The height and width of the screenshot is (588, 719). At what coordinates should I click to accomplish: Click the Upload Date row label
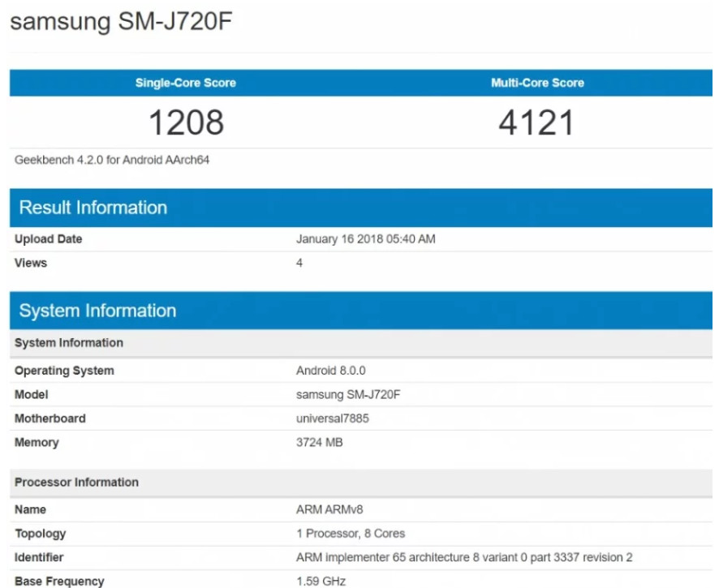click(48, 239)
